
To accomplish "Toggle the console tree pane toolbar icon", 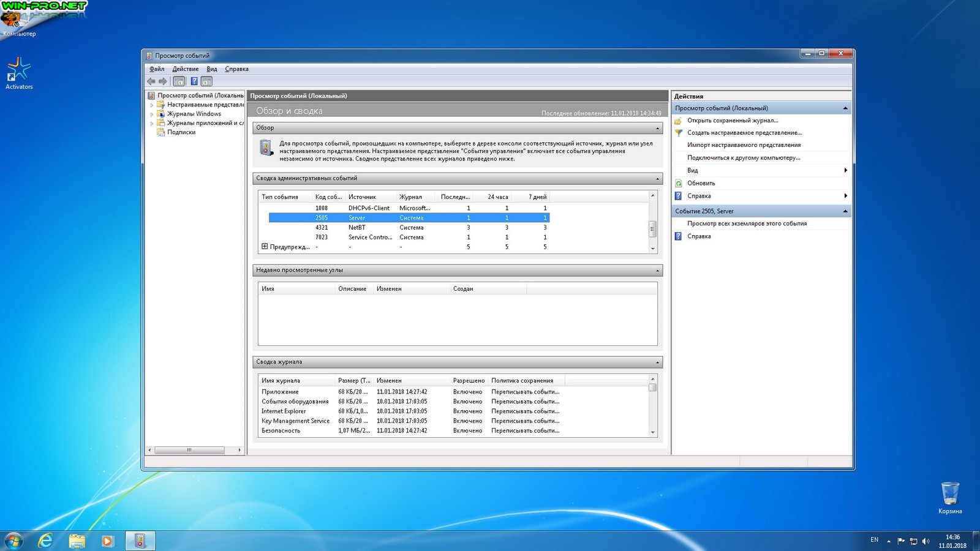I will pyautogui.click(x=179, y=81).
